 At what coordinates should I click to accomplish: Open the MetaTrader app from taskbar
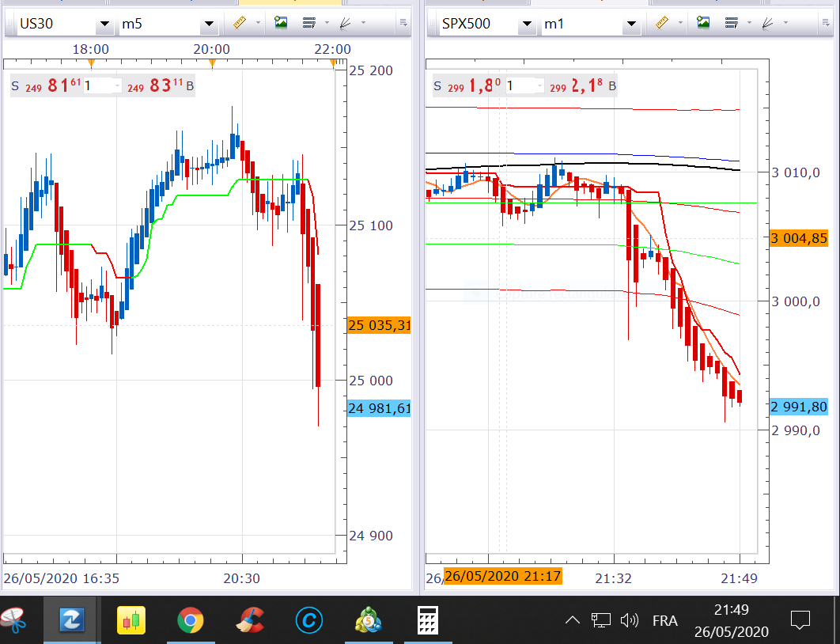click(x=369, y=621)
